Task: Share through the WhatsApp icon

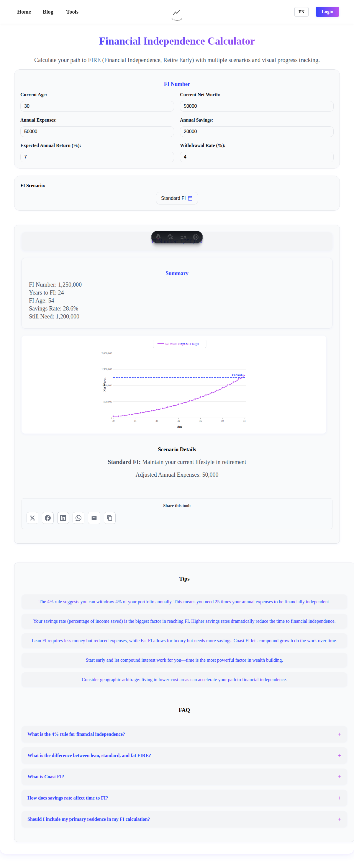Action: click(78, 518)
